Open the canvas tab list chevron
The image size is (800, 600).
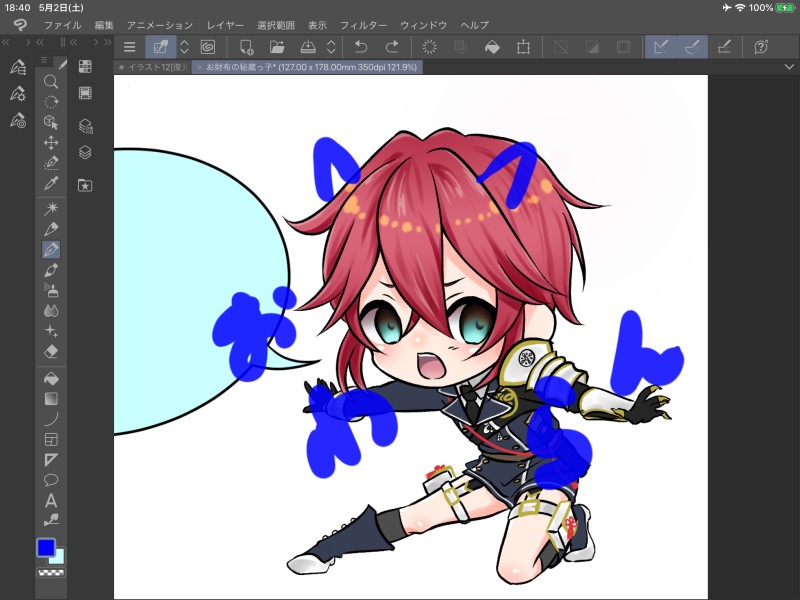pyautogui.click(x=789, y=67)
